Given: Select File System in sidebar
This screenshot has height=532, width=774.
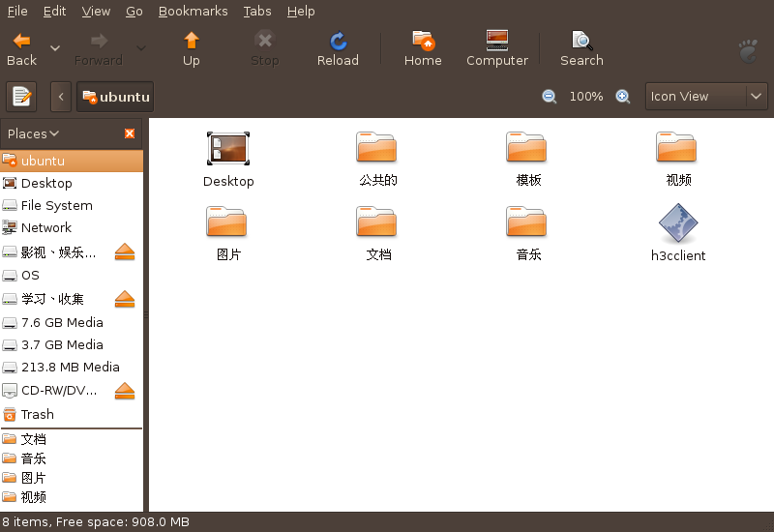Looking at the screenshot, I should [72, 205].
